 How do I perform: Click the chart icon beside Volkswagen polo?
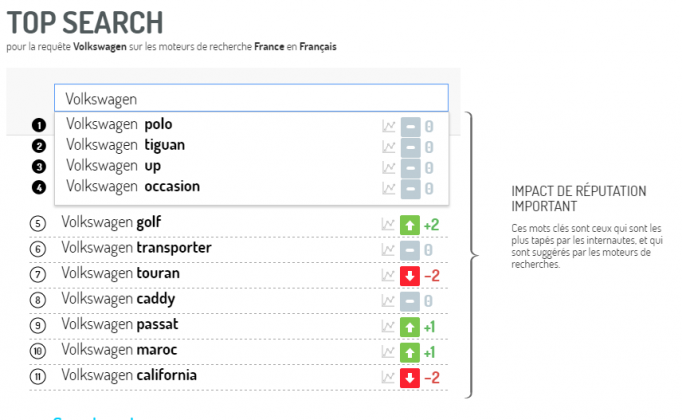click(389, 126)
